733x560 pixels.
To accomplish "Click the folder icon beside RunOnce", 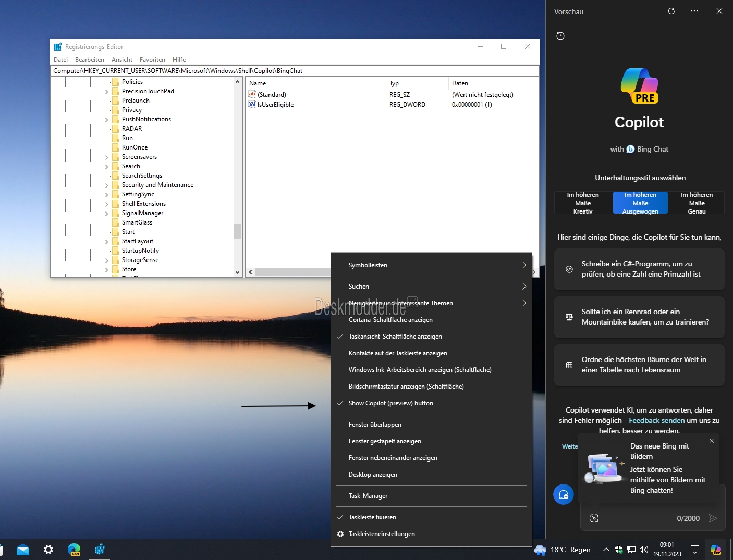I will [x=116, y=147].
